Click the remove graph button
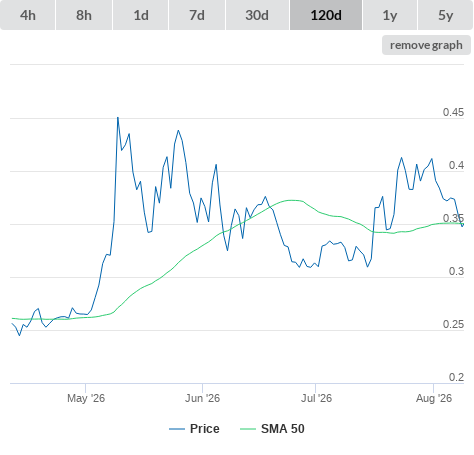Image resolution: width=474 pixels, height=455 pixels. point(426,45)
